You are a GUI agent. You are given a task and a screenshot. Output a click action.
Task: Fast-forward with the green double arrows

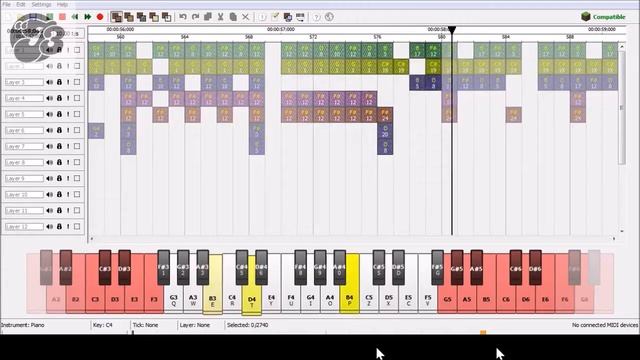(87, 17)
